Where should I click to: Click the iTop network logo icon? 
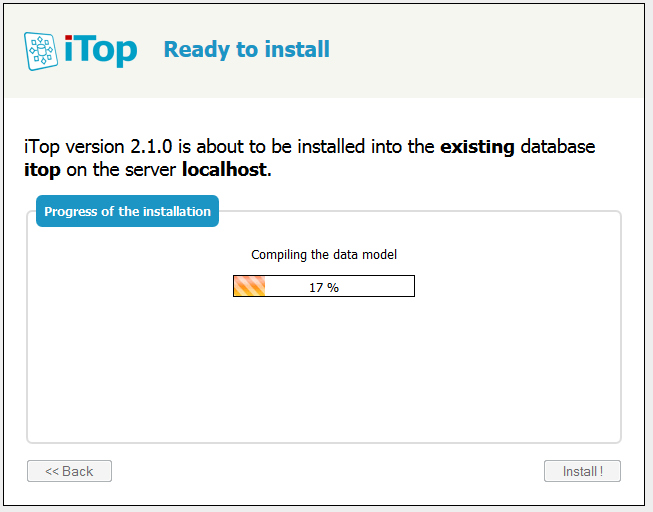coord(42,50)
